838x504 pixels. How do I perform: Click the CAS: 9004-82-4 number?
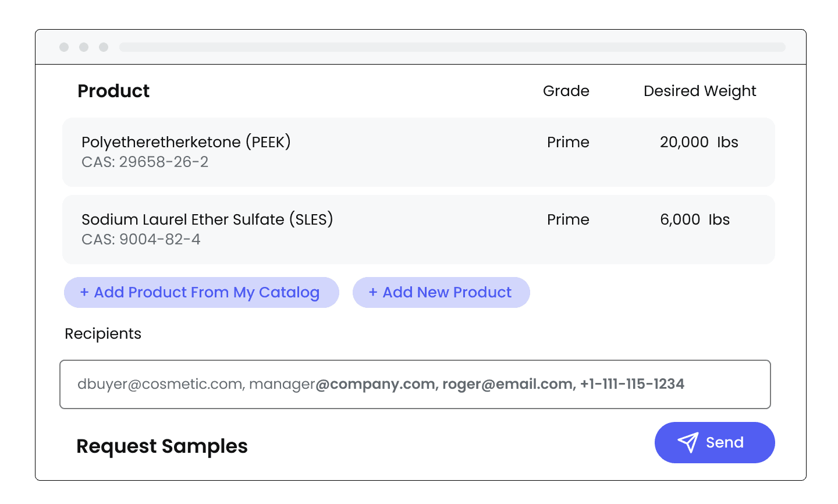click(x=141, y=239)
